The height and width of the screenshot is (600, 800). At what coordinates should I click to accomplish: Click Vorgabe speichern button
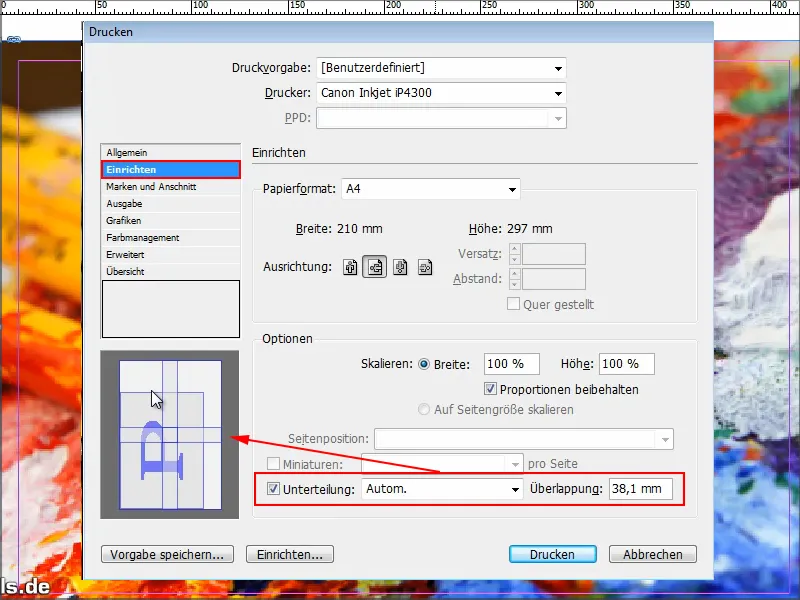point(167,554)
